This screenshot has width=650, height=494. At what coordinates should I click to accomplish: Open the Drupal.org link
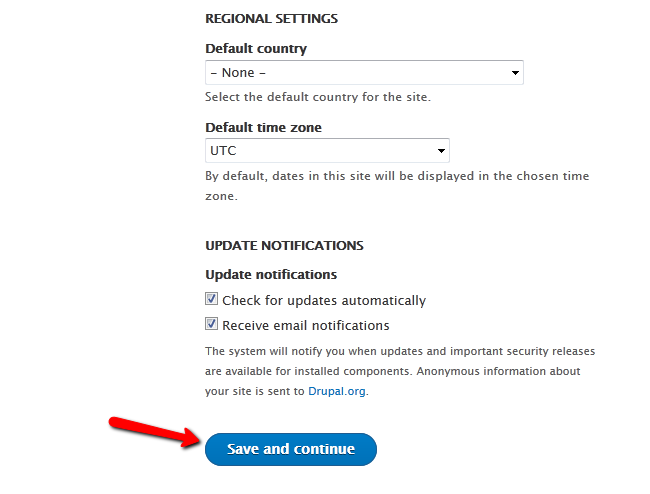pos(337,391)
